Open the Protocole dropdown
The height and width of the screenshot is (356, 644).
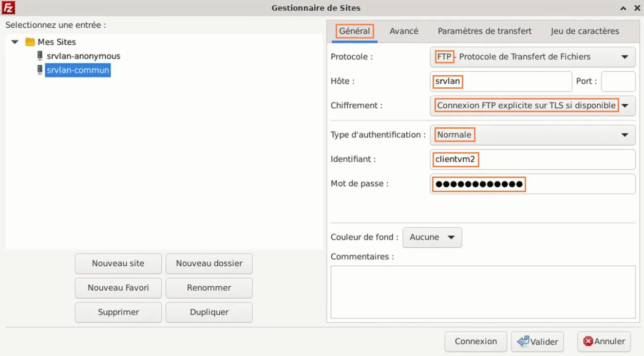(x=533, y=57)
